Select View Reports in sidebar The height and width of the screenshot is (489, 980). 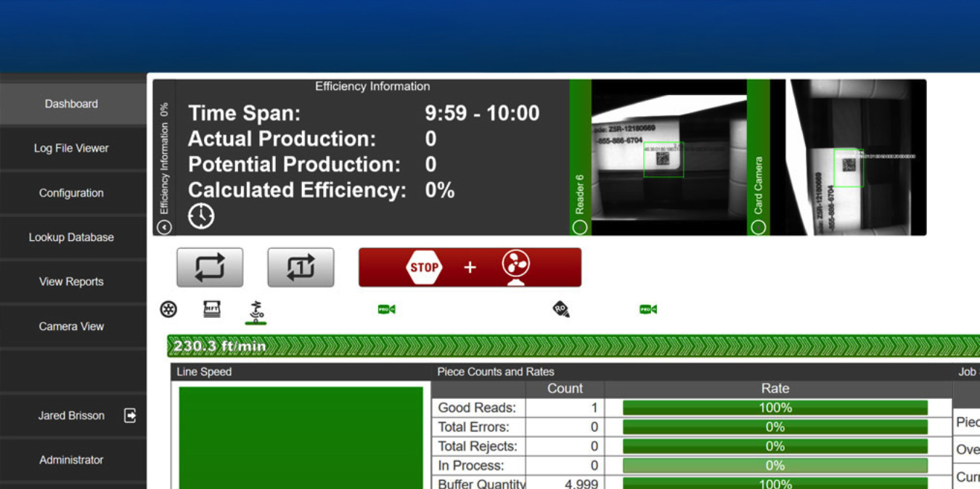point(71,282)
